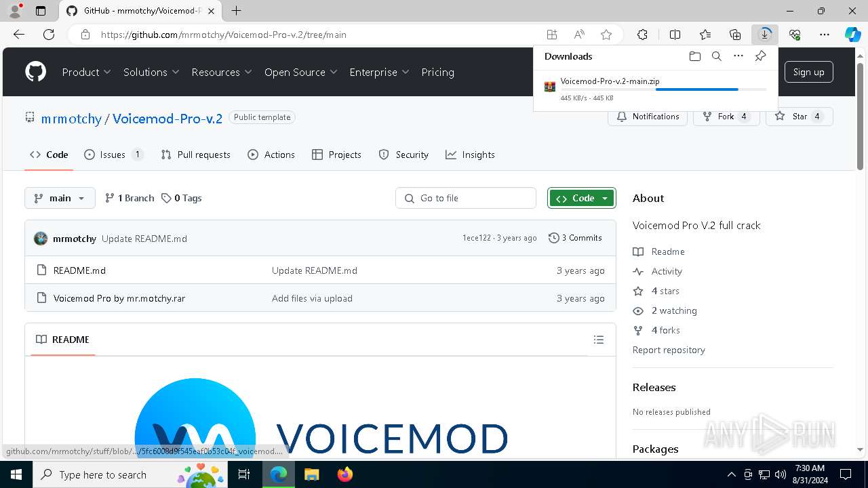Image resolution: width=868 pixels, height=488 pixels.
Task: Open the green Code dropdown
Action: click(x=582, y=198)
